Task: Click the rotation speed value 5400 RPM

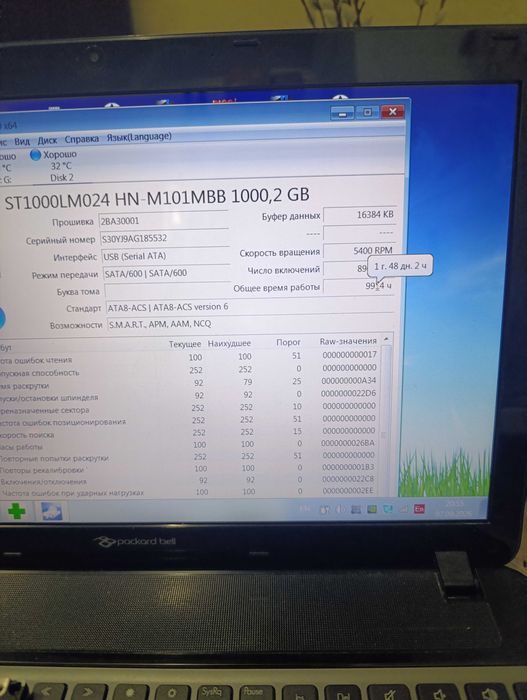Action: coord(358,250)
